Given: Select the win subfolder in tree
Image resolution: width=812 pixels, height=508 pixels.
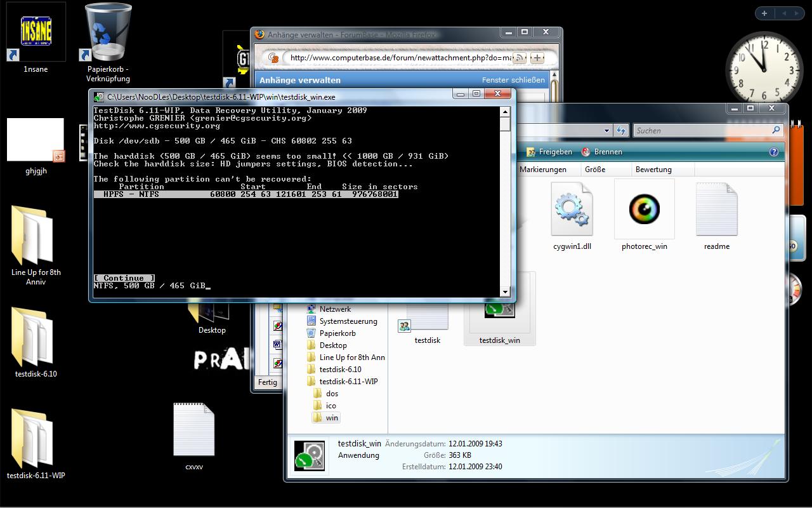Looking at the screenshot, I should 332,418.
